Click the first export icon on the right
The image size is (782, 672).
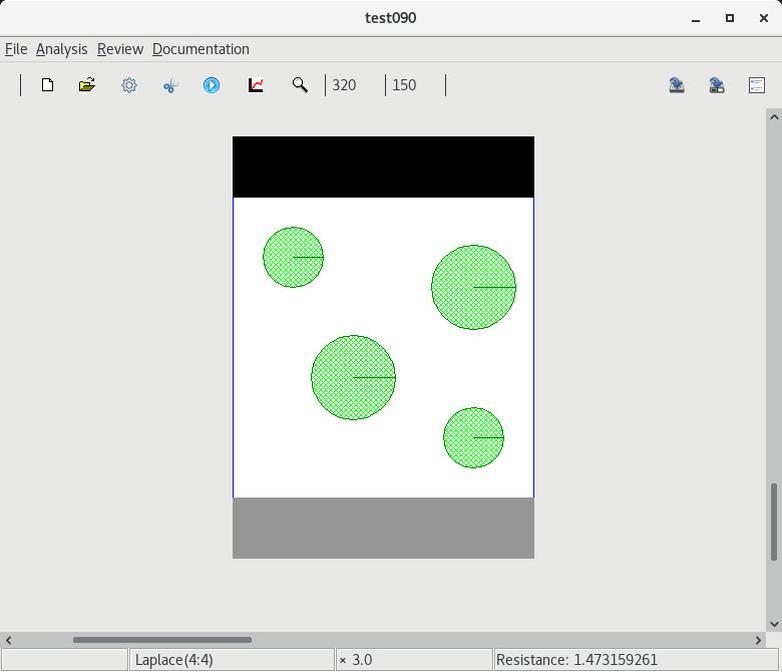pos(676,85)
